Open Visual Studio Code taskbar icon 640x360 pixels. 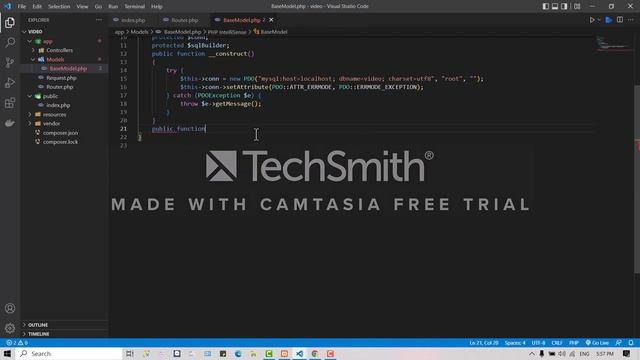pos(300,353)
